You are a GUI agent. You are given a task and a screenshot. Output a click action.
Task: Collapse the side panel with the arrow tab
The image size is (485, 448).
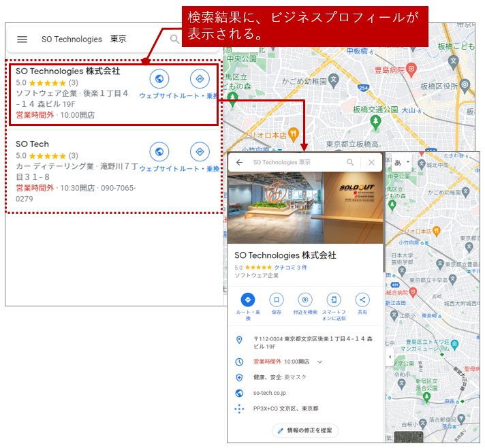pos(389,357)
